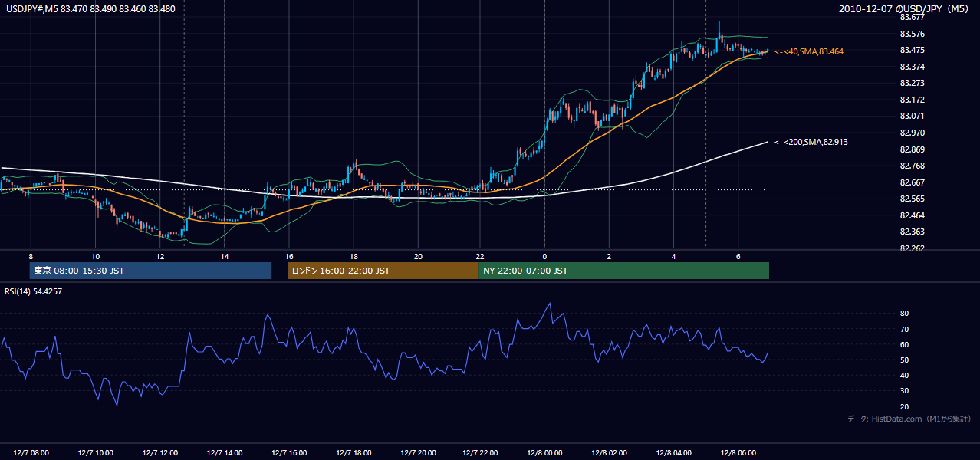Click the RSI(14) 54.4257 indicator label
This screenshot has height=460, width=980.
point(33,291)
